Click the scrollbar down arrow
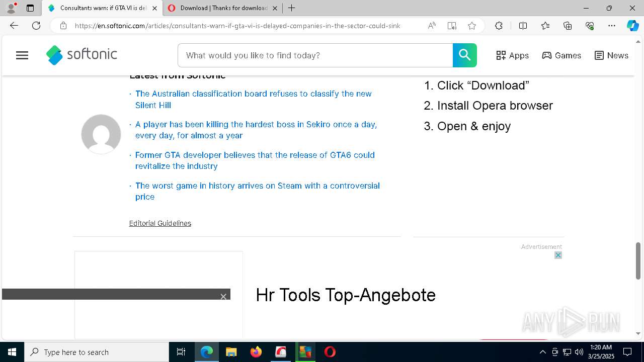This screenshot has height=362, width=644. [638, 333]
